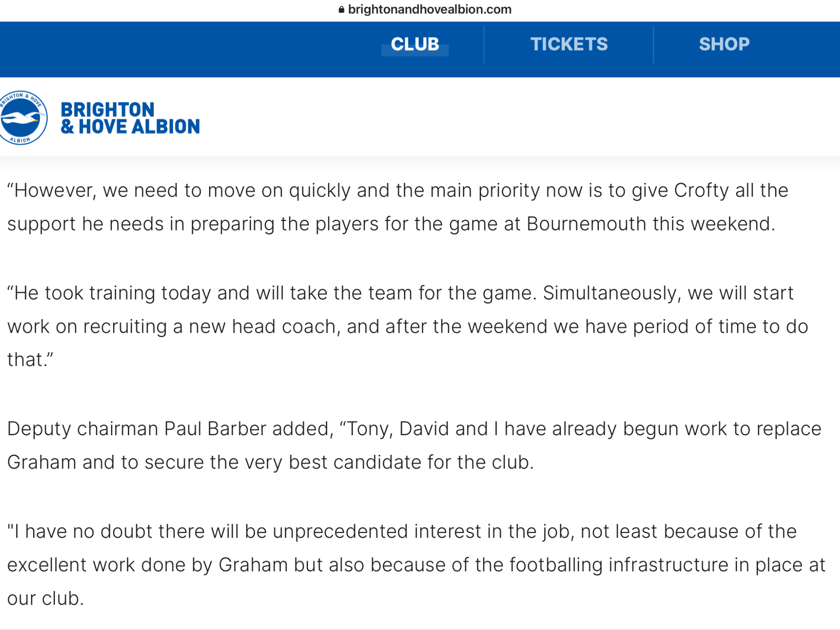
Task: Click the paragraph starting "I have no doubt"
Action: click(x=416, y=565)
